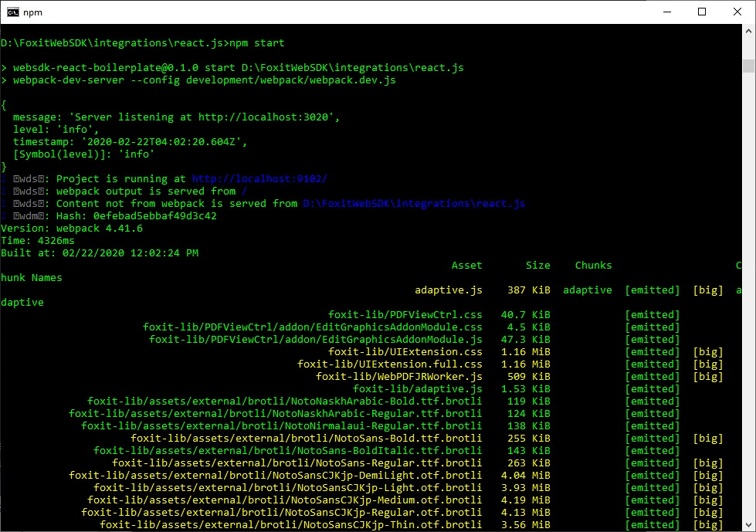
Task: Close the npm console window
Action: click(x=737, y=12)
